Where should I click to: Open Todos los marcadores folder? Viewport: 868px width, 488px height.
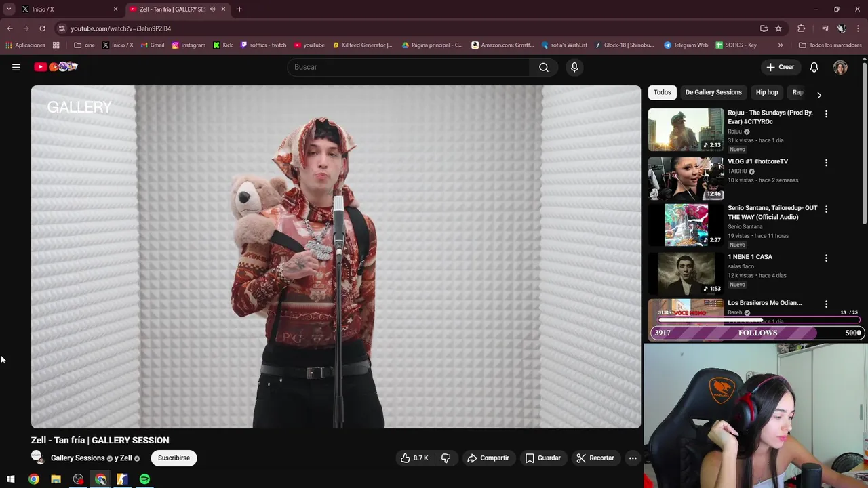tap(829, 45)
